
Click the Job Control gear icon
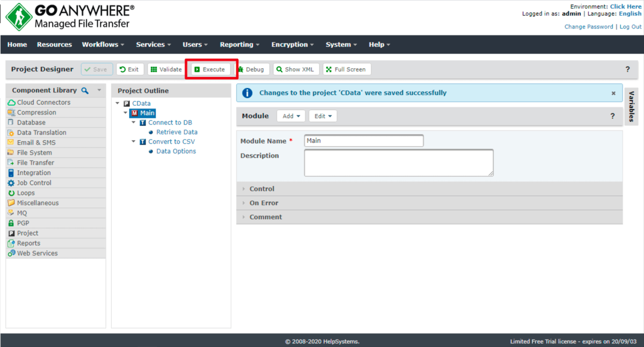[11, 183]
